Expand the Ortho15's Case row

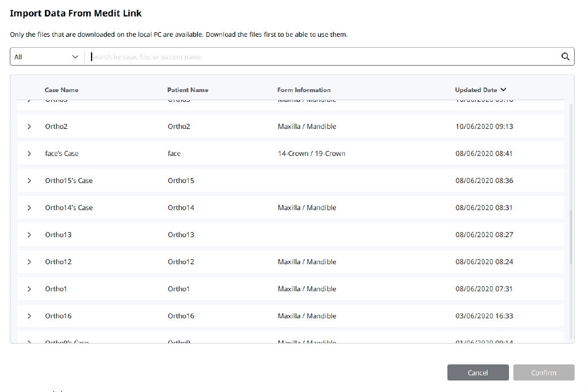[x=29, y=181]
